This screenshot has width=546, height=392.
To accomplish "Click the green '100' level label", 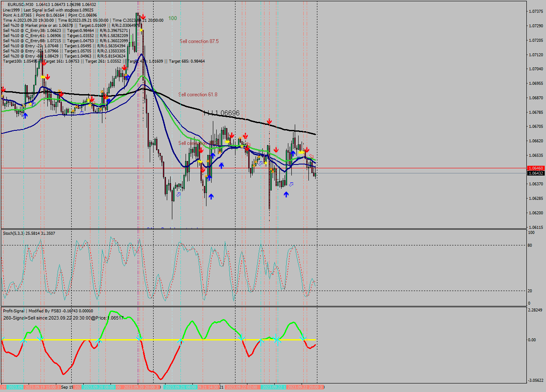I will (172, 18).
